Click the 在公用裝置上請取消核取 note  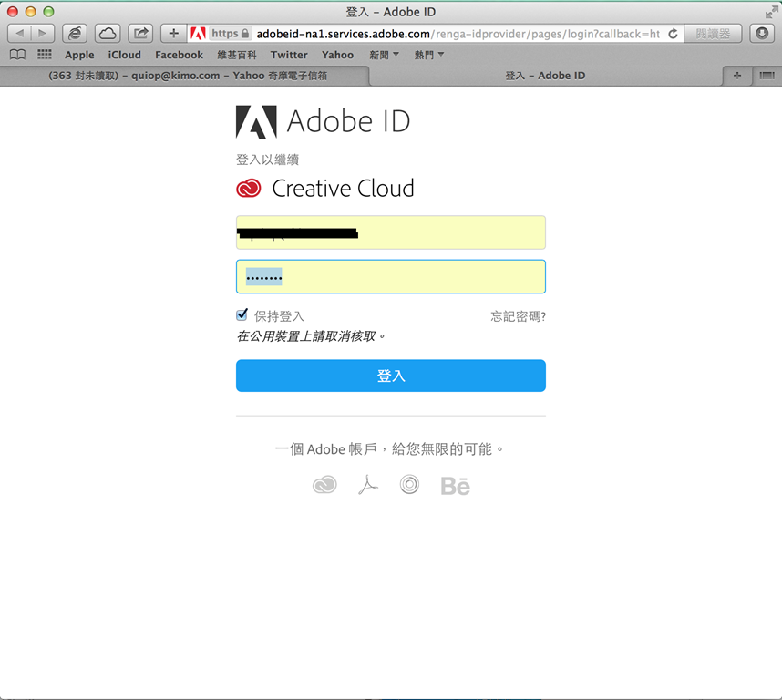(311, 336)
